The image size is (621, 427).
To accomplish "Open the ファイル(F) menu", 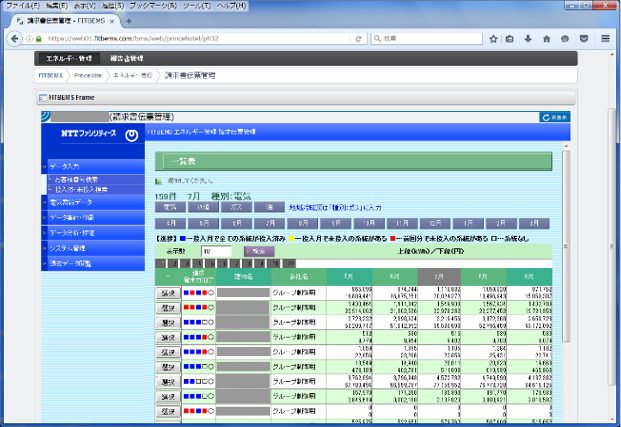I will coord(22,5).
